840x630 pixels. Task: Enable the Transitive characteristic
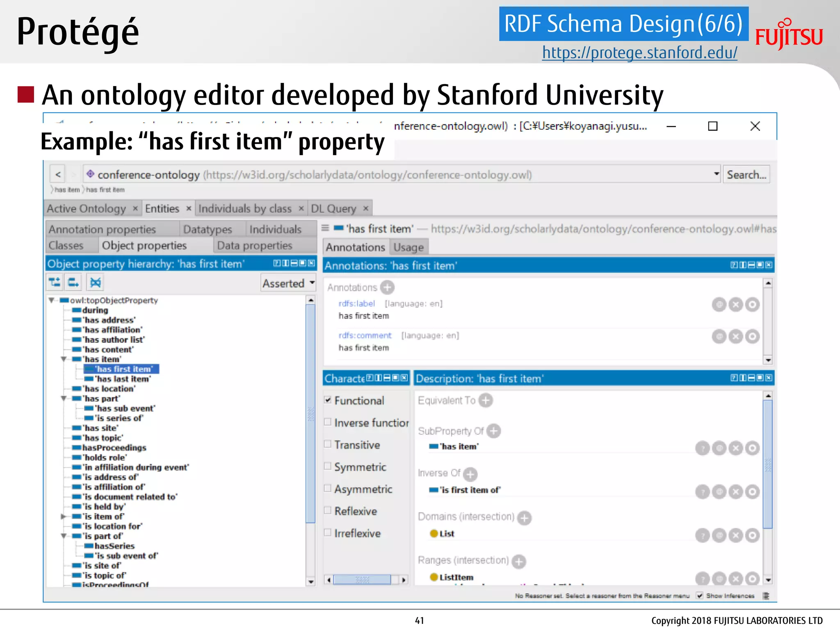point(328,444)
